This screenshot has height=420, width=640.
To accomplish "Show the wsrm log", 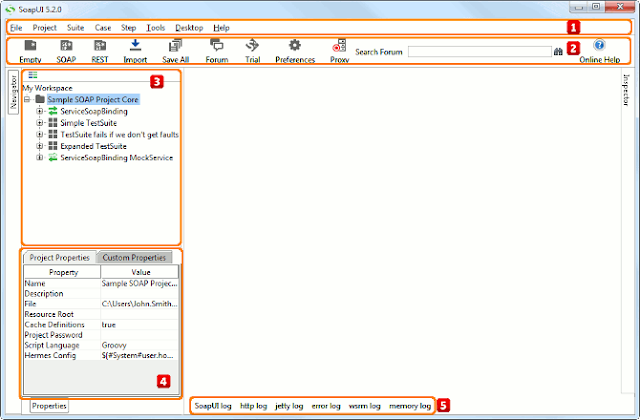I will coord(364,406).
